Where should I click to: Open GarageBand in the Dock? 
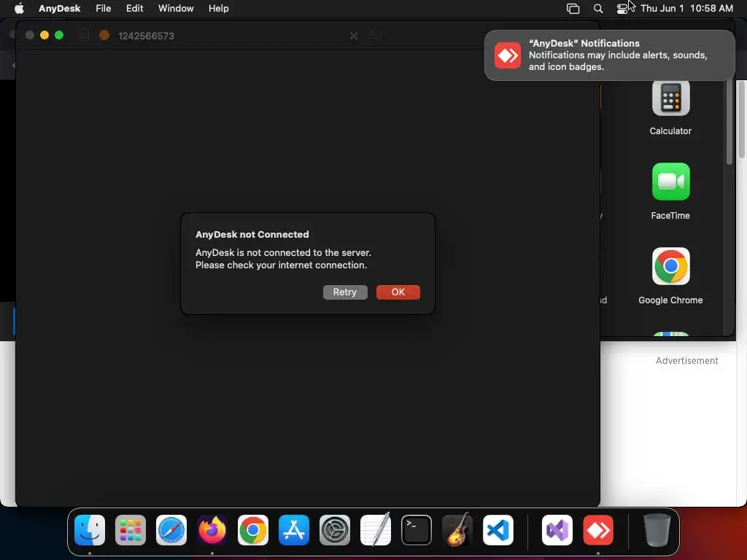pos(457,530)
